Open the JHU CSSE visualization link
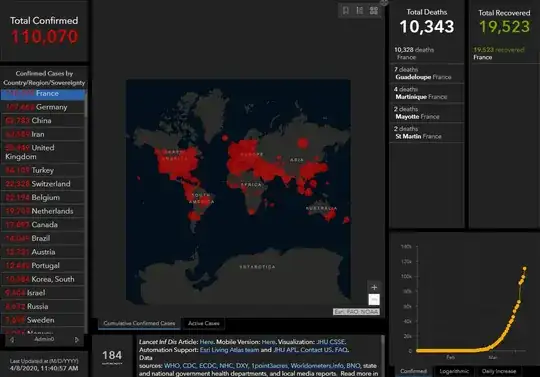This screenshot has height=377, width=540. click(x=331, y=342)
